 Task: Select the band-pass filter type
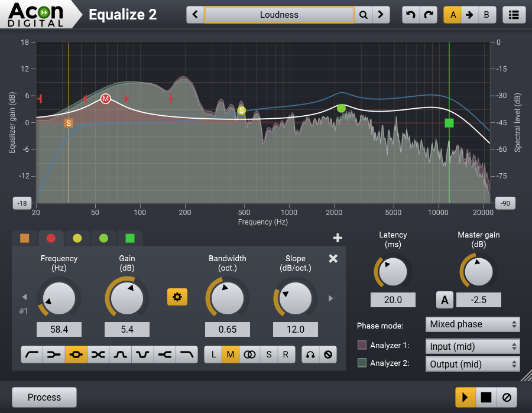pos(120,355)
